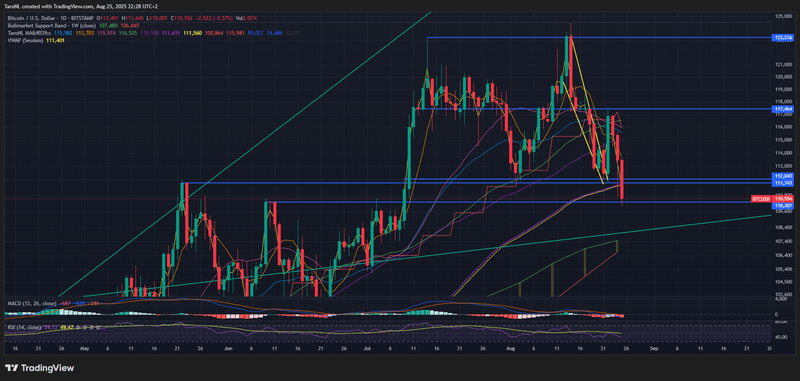Click the 123,236 price level label
Image resolution: width=800 pixels, height=381 pixels.
pyautogui.click(x=783, y=38)
